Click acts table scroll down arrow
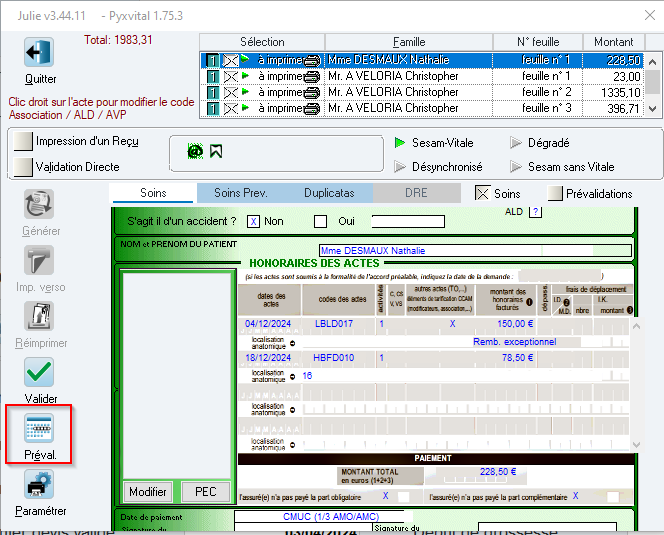Viewport: 664px width, 535px height. (x=636, y=444)
